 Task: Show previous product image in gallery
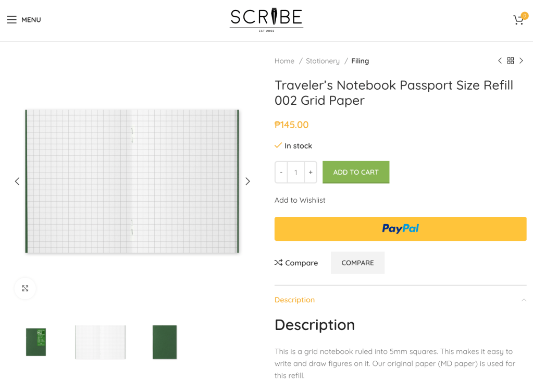pyautogui.click(x=17, y=181)
